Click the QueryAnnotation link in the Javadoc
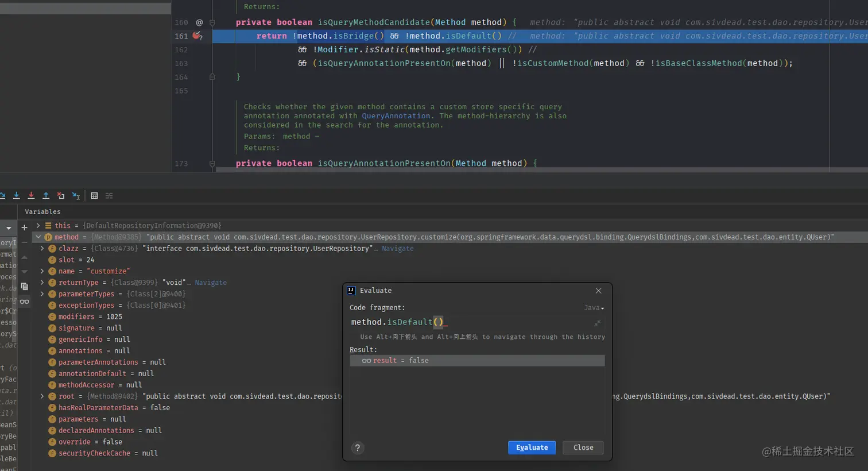Viewport: 868px width, 471px height. click(x=396, y=116)
